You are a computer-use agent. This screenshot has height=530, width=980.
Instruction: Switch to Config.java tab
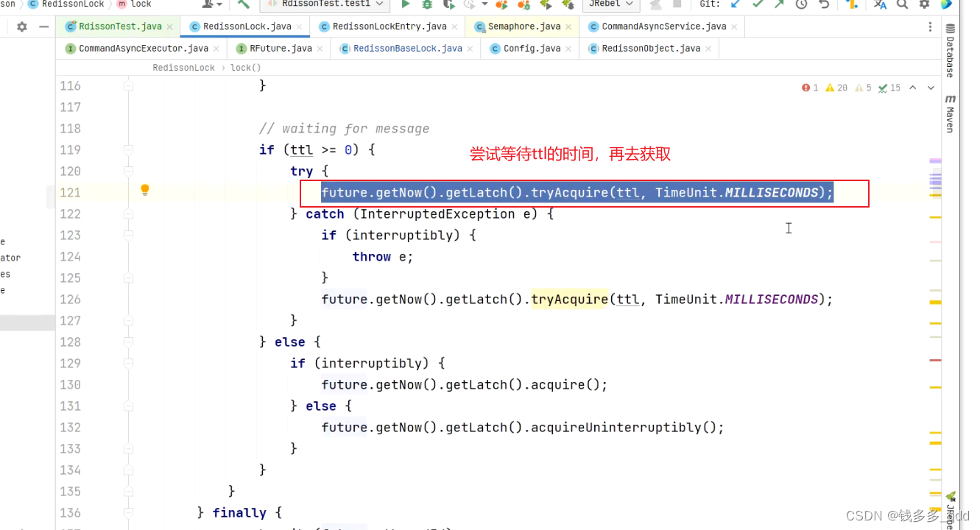coord(532,49)
